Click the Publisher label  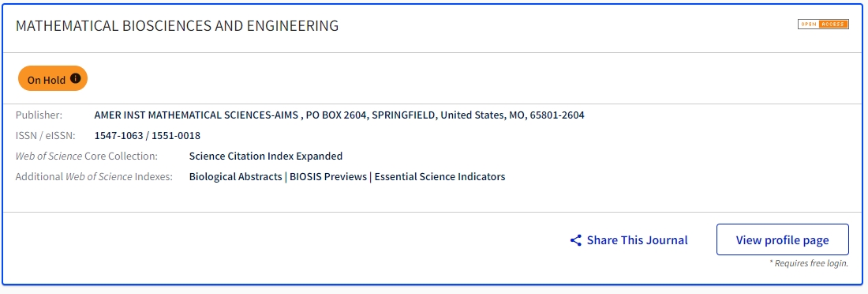click(x=39, y=115)
